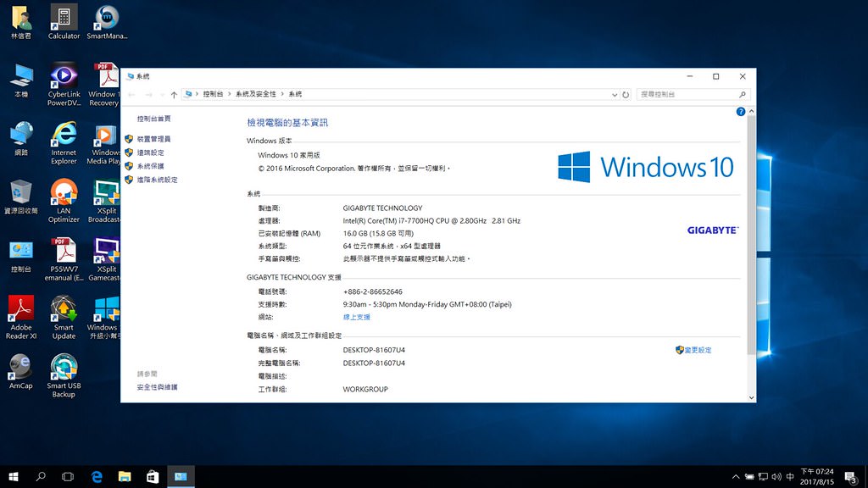
Task: Show hidden system tray icons chevron
Action: pyautogui.click(x=736, y=476)
